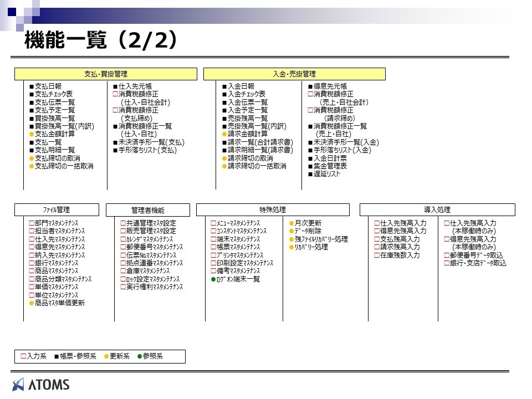
Task: Select the 支払・買掛管理 yellow header
Action: (x=106, y=74)
